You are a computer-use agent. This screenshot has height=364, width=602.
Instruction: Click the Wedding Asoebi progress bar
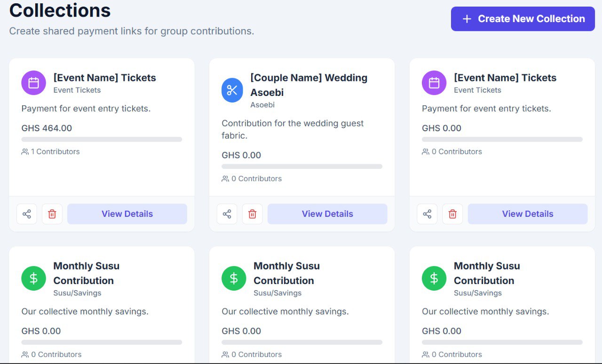[x=302, y=166]
